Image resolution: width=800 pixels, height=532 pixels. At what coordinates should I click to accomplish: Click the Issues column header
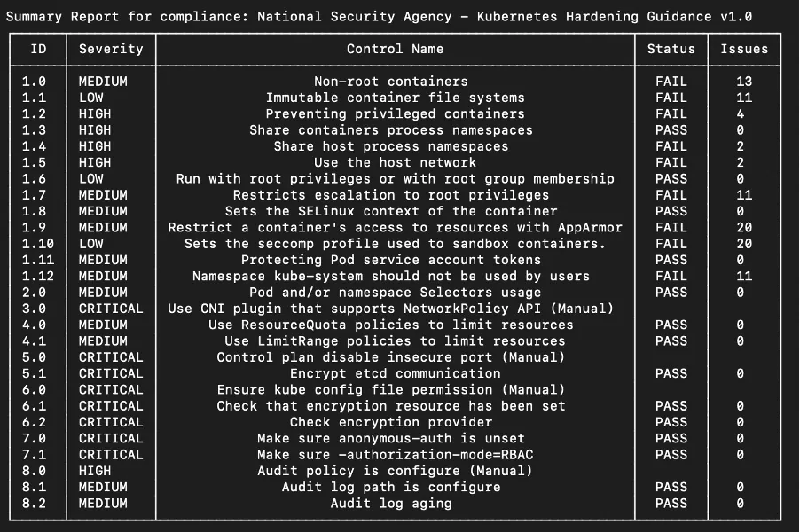(x=744, y=49)
